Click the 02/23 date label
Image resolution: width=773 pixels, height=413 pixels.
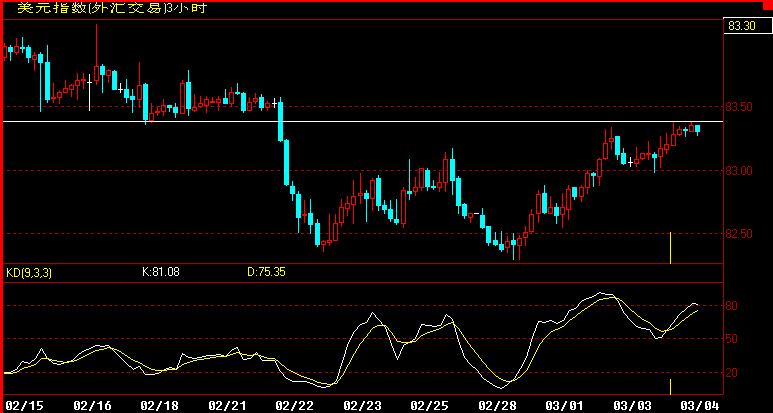[362, 406]
